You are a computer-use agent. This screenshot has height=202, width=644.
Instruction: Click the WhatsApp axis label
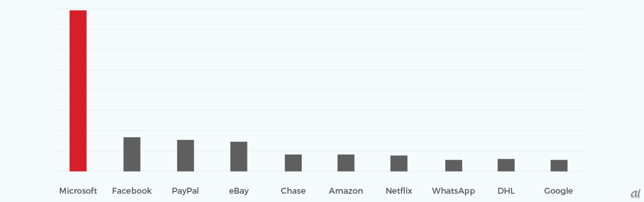(x=454, y=191)
